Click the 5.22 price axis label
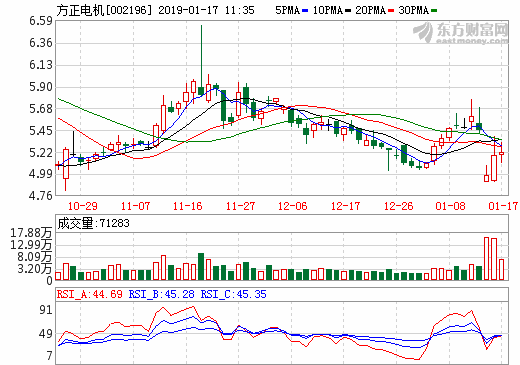 tap(41, 153)
